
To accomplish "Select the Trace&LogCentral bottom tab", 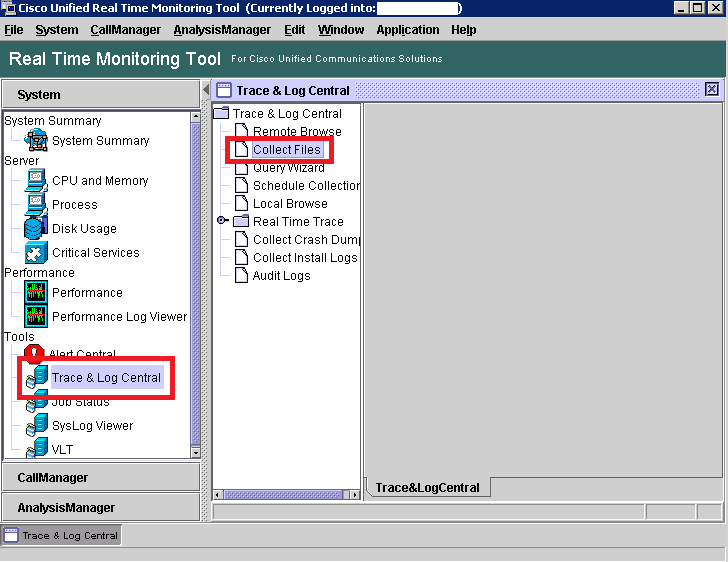I will [428, 488].
